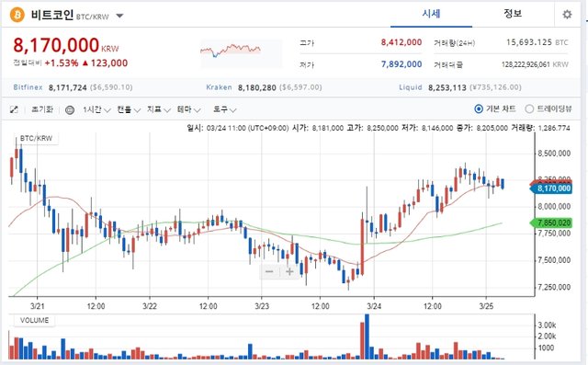Open the settings gear icon

click(567, 15)
